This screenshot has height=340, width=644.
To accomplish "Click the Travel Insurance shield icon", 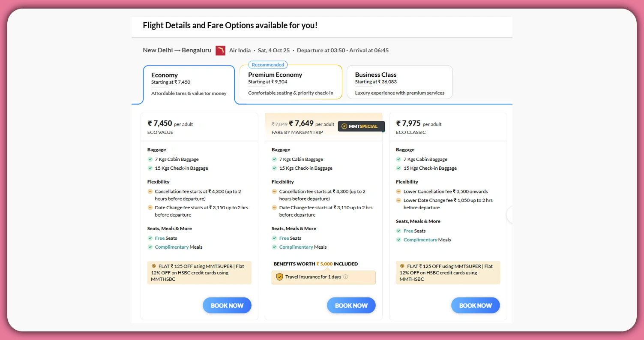I will pos(279,277).
